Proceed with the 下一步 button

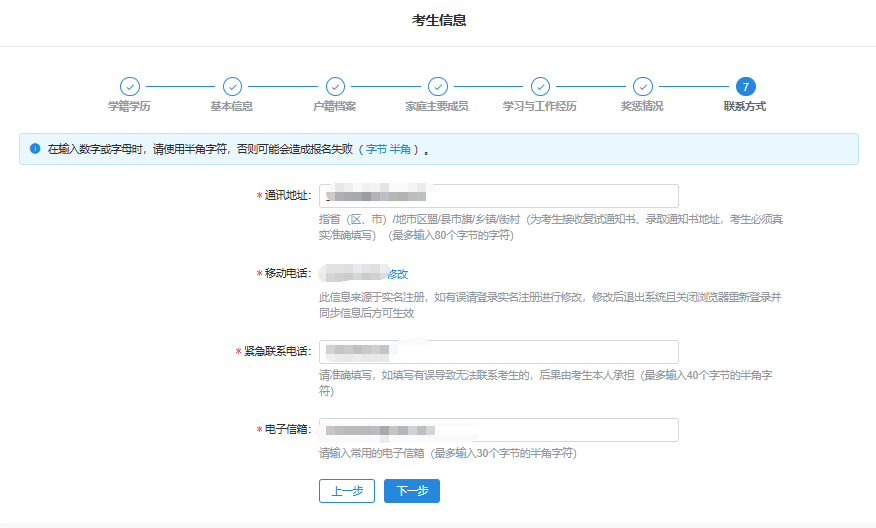[412, 491]
